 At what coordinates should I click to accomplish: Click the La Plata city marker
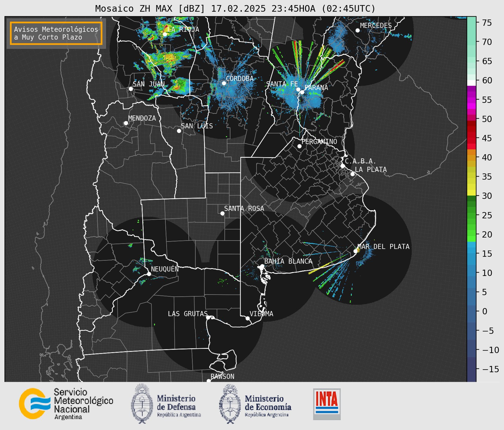point(353,174)
